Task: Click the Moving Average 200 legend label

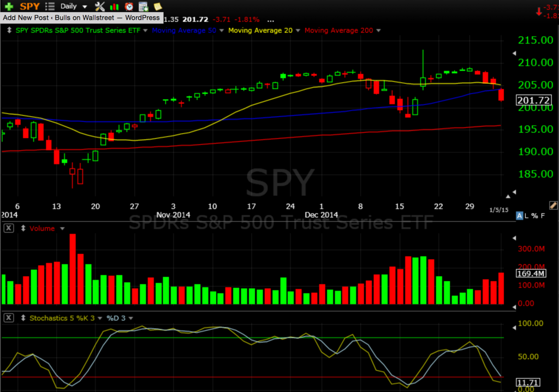Action: pos(338,31)
